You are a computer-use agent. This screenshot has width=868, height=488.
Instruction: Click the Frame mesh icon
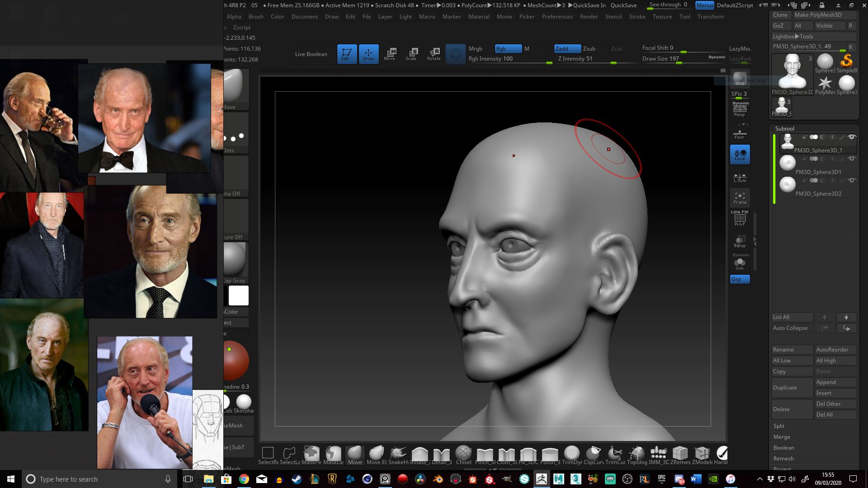740,198
